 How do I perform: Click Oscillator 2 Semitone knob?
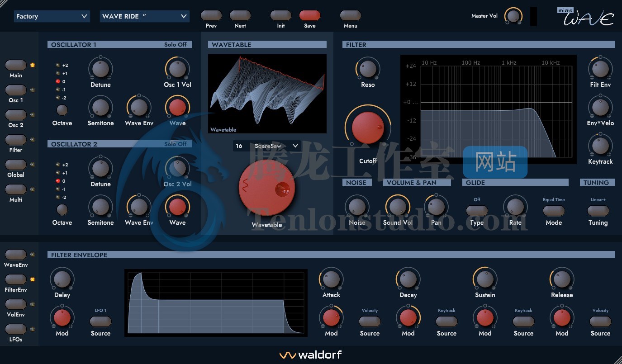(100, 207)
